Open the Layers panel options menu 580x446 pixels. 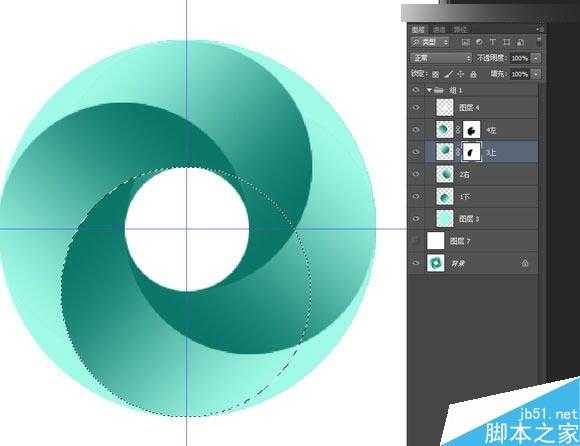coord(540,29)
